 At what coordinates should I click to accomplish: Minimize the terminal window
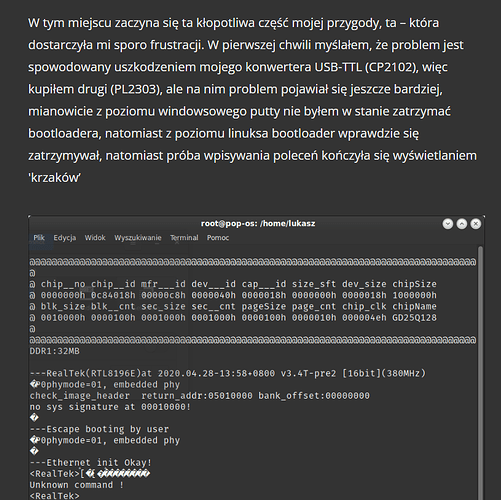click(448, 224)
